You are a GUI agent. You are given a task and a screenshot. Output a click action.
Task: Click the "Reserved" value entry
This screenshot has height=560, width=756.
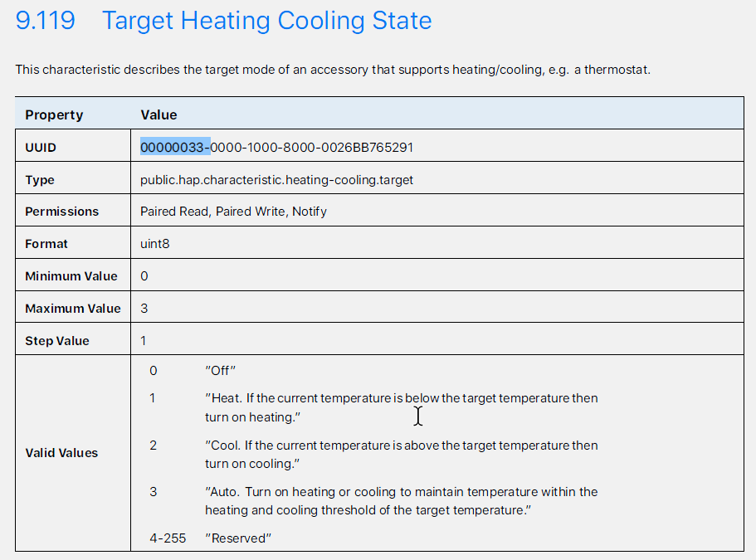coord(238,538)
